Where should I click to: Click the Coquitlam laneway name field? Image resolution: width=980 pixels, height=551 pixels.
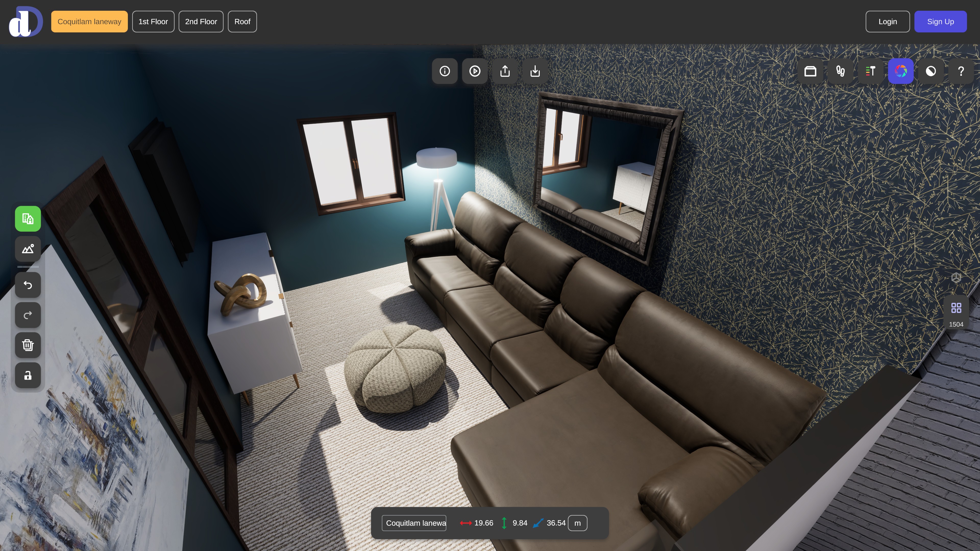click(x=414, y=523)
